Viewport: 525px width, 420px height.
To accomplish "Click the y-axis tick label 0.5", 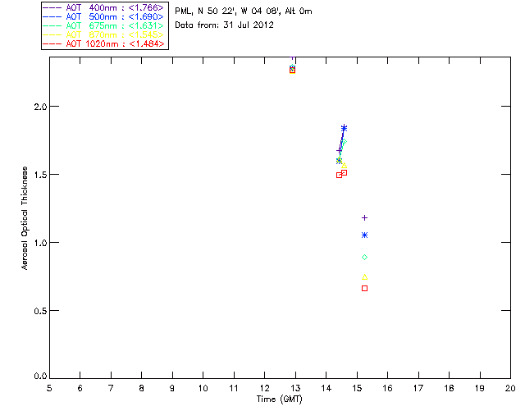I will point(40,311).
